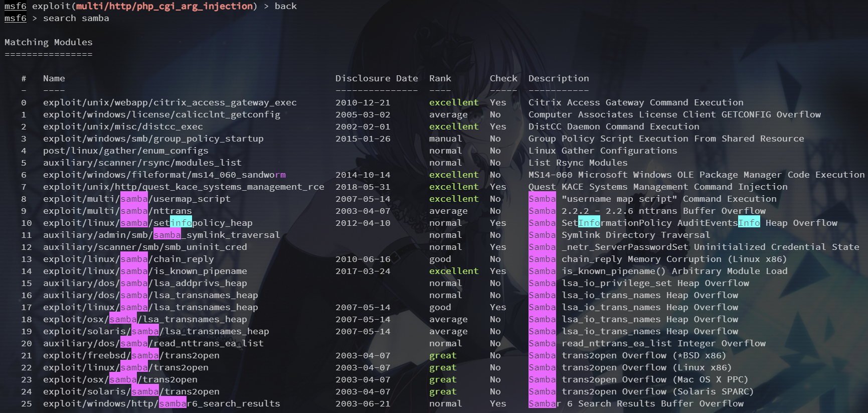Click 'Yes' check value in is_known_pipename row

pyautogui.click(x=498, y=271)
